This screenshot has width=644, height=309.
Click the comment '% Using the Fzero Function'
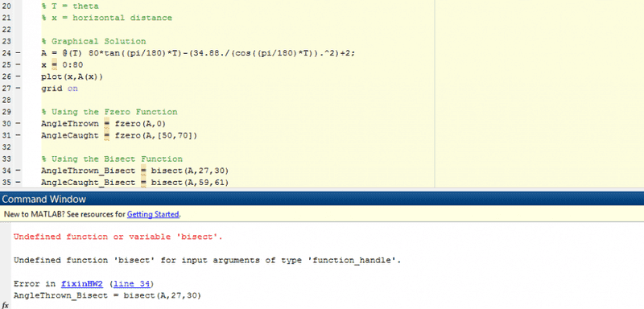[x=109, y=112]
